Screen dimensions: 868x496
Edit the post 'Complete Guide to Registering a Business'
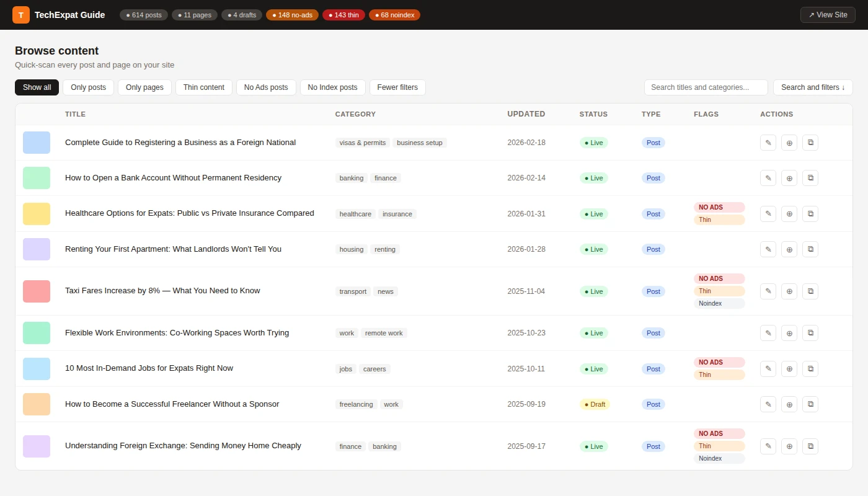point(768,143)
